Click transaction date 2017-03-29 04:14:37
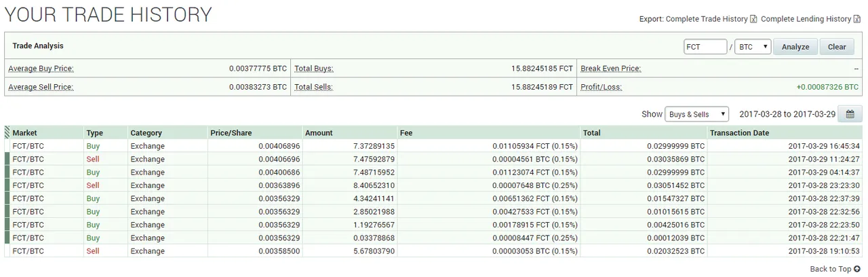The height and width of the screenshot is (277, 868). (824, 172)
